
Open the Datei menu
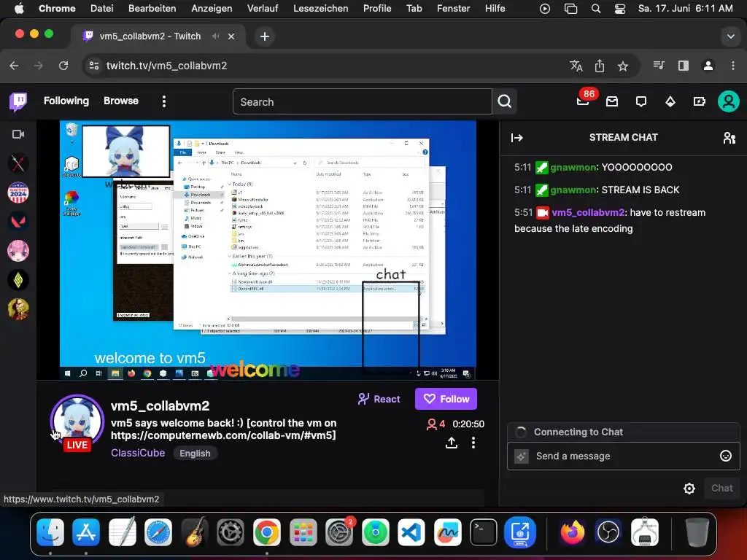[102, 8]
